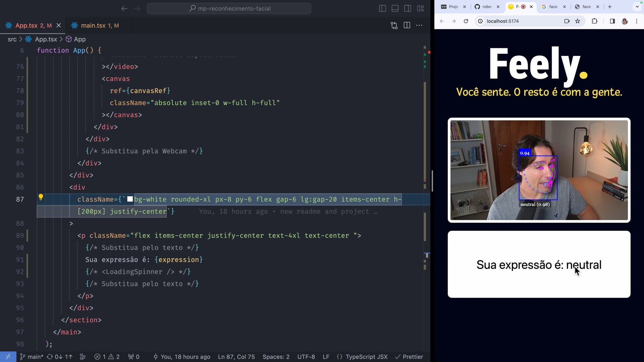644x362 pixels.
Task: Bookmark this page with star icon
Action: pyautogui.click(x=578, y=21)
